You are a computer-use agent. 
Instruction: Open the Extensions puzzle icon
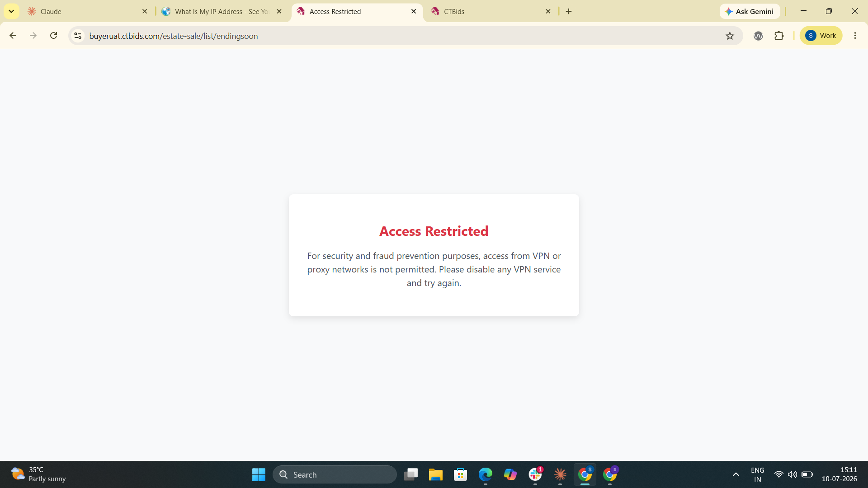(779, 36)
